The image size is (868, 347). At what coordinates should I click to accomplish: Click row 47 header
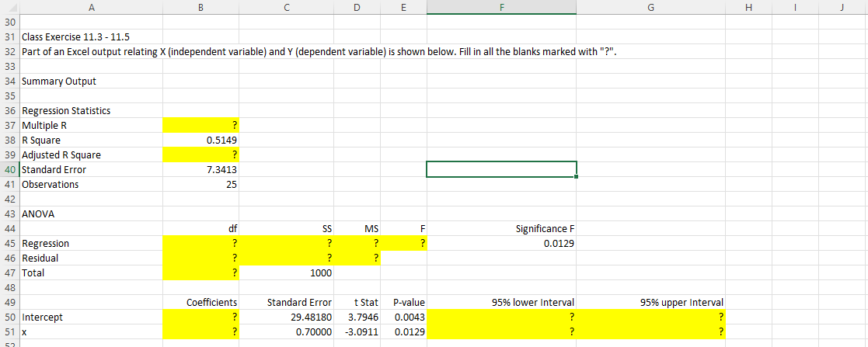[10, 272]
